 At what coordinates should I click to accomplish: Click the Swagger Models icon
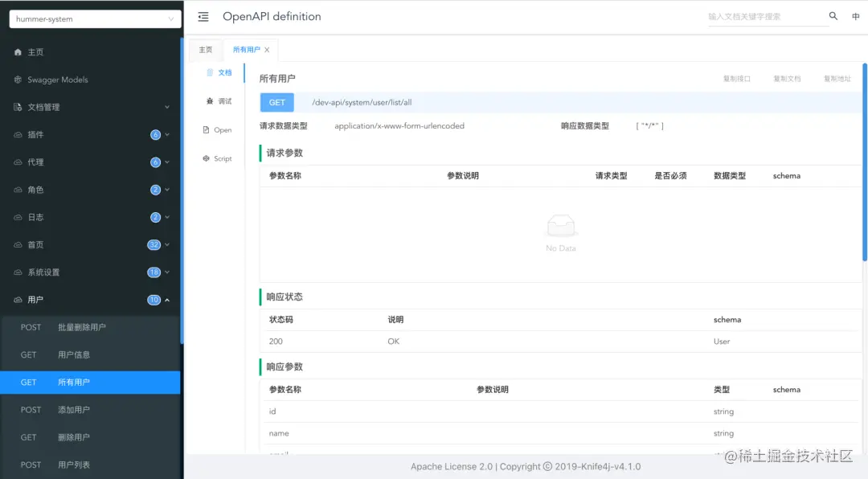(x=18, y=80)
